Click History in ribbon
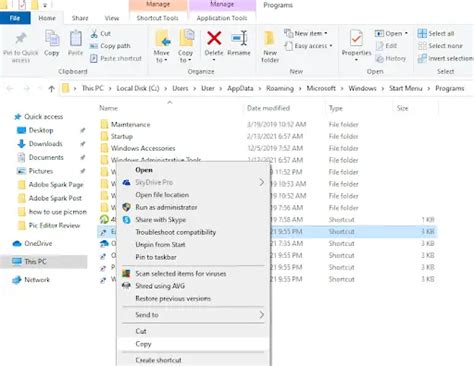This screenshot has height=366, width=474. pos(391,59)
